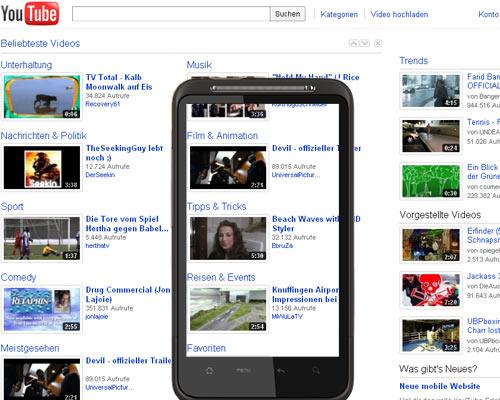Play Relaphin Drug Commercial thumbnail
Screen dimensions: 500x400
pos(42,309)
